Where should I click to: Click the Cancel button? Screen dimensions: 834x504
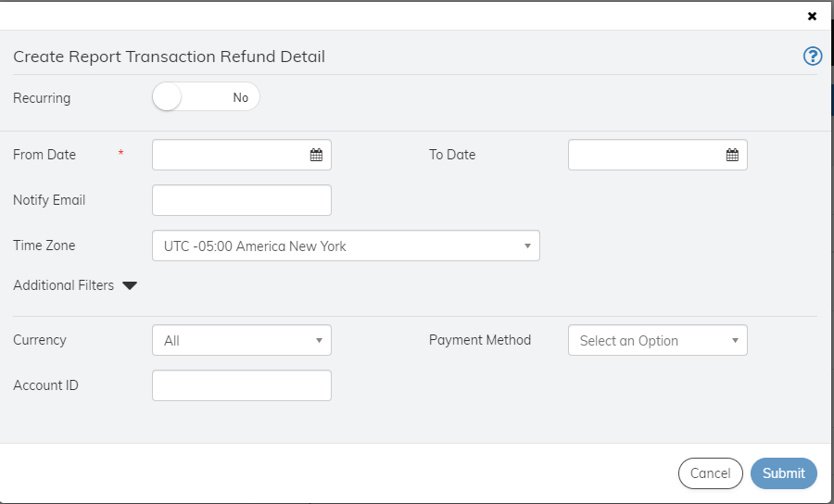click(x=710, y=473)
